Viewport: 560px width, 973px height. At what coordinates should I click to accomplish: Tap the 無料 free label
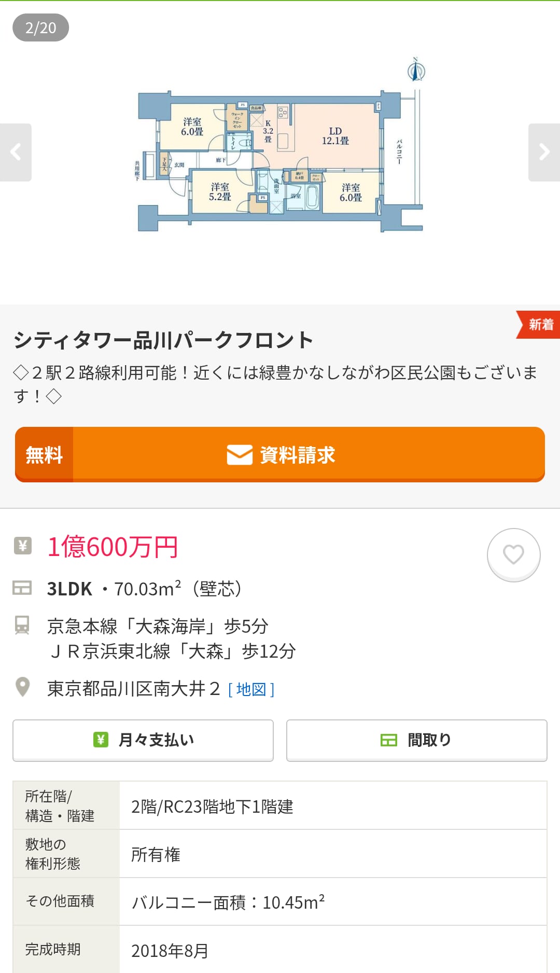click(44, 455)
